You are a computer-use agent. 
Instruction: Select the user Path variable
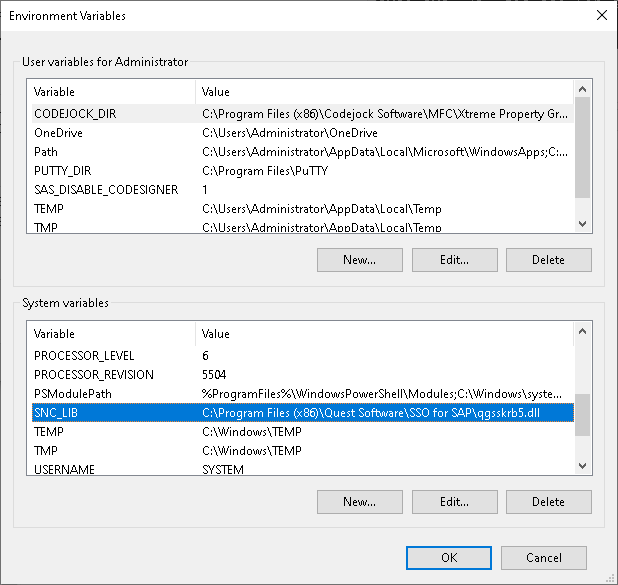pos(303,152)
